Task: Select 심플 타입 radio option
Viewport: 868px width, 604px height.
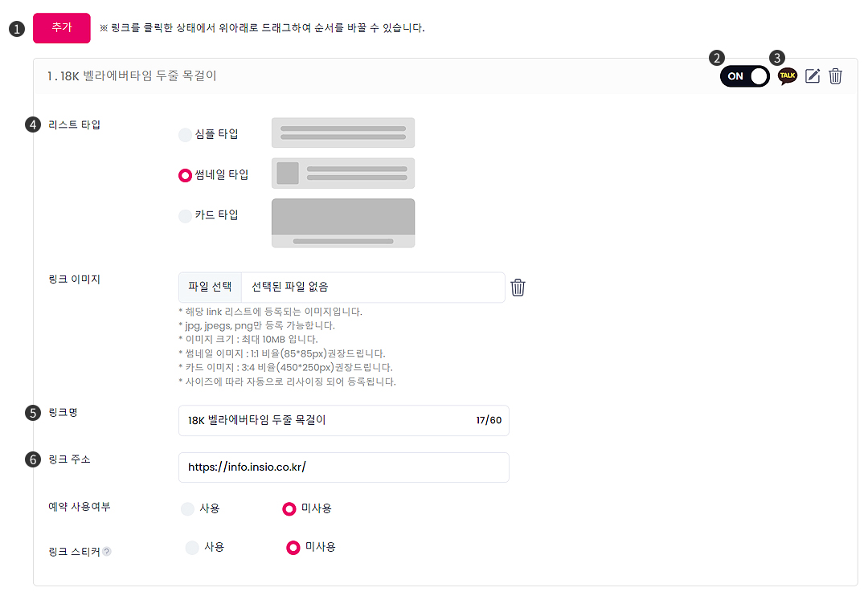Action: pyautogui.click(x=185, y=134)
